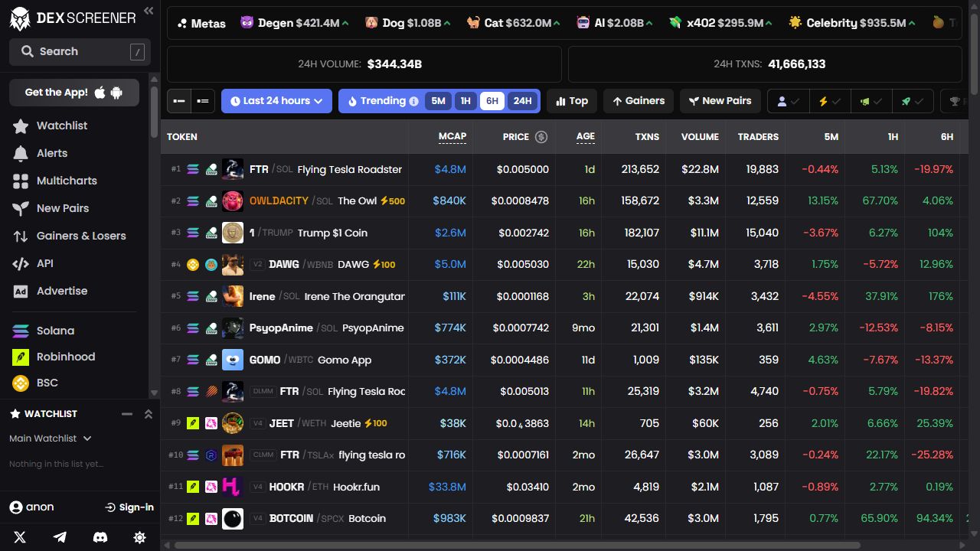The height and width of the screenshot is (551, 980).
Task: Open the settings gear icon
Action: pos(139,537)
